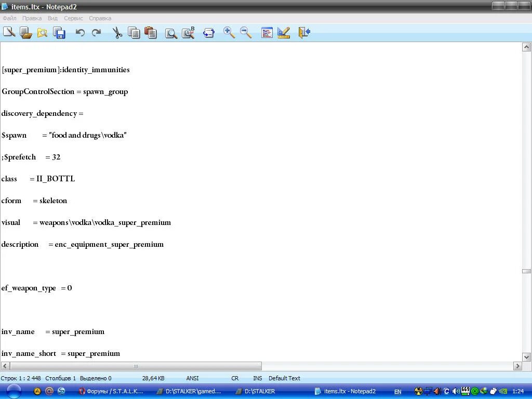Click 'Столбцов 1' in status bar
Screen dimensions: 532x399
click(60, 378)
